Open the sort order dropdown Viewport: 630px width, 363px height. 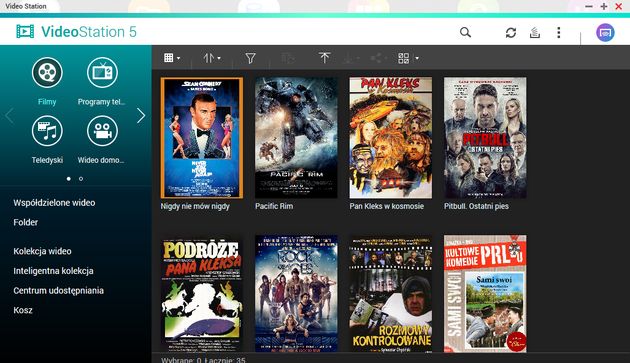[212, 58]
